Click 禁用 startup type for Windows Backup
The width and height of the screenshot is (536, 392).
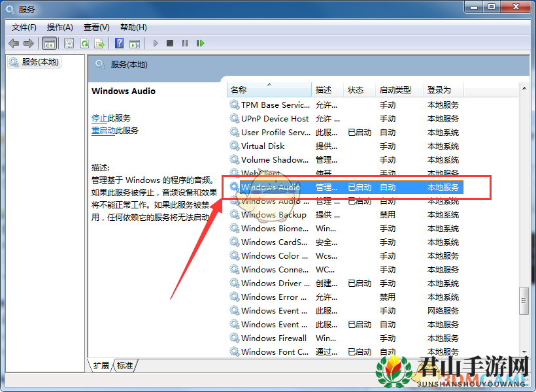(x=388, y=215)
